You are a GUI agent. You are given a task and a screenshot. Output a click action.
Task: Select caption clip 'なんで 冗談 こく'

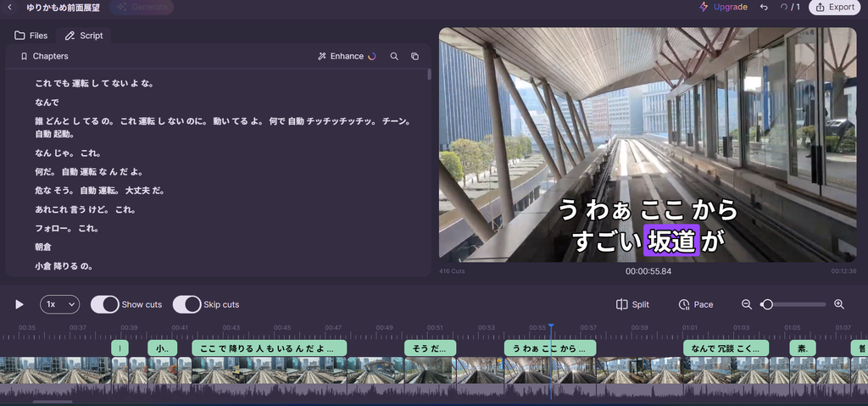click(x=726, y=348)
